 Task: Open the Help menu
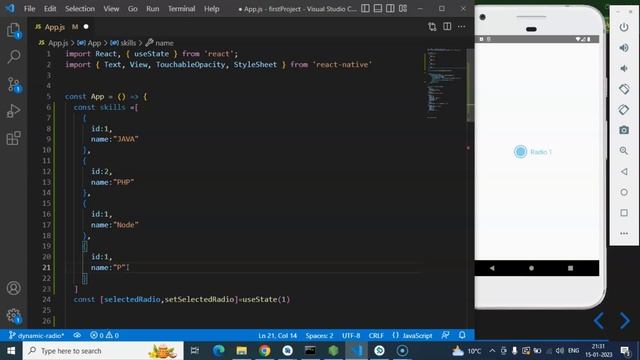(211, 9)
